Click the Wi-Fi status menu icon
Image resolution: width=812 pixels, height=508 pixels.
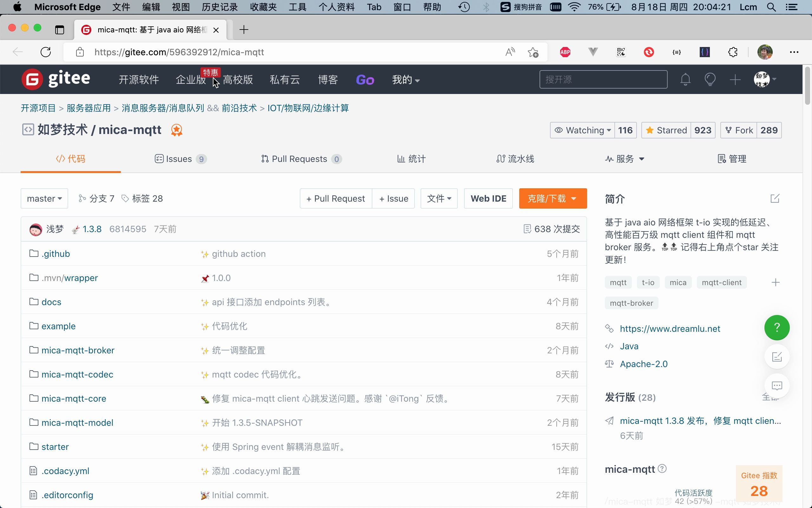click(x=574, y=7)
